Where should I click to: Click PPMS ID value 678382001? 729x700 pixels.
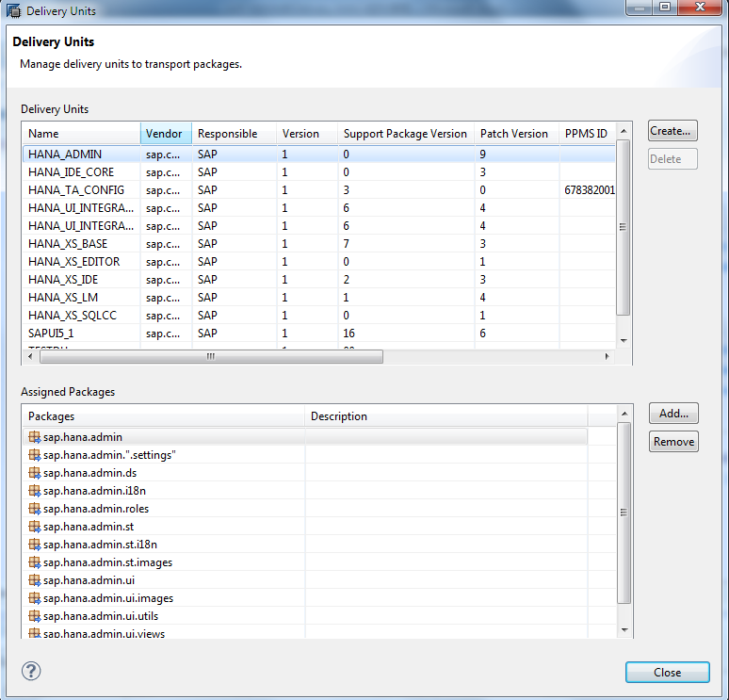pyautogui.click(x=590, y=190)
